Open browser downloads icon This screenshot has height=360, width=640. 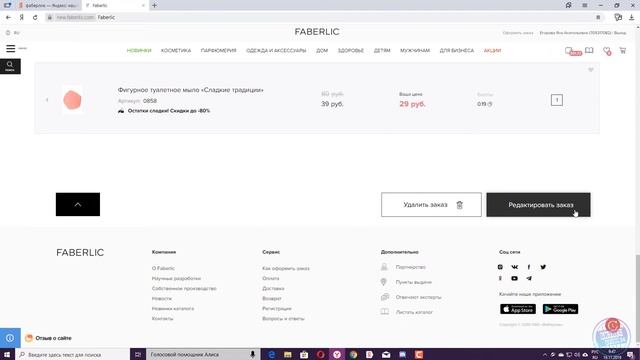(631, 18)
